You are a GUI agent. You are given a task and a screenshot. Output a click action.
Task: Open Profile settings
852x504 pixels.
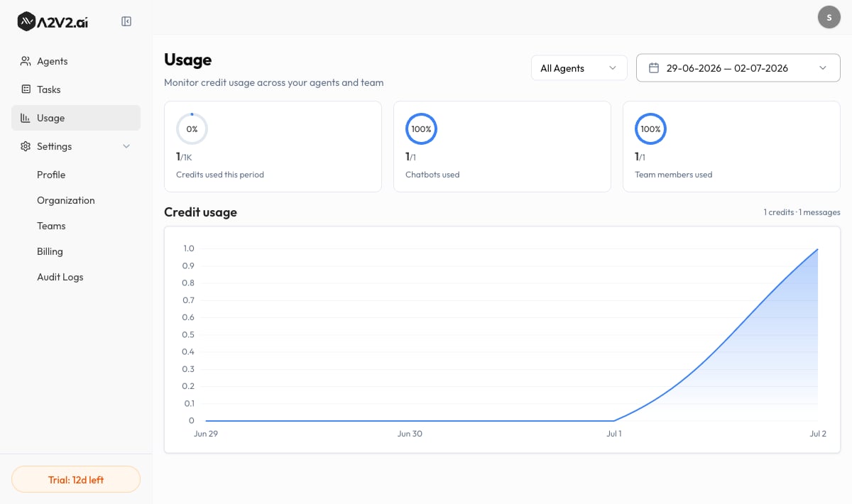point(51,175)
